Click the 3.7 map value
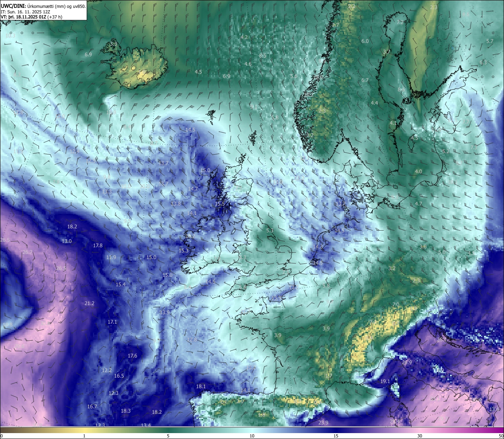504x439 pixels. 386,52
